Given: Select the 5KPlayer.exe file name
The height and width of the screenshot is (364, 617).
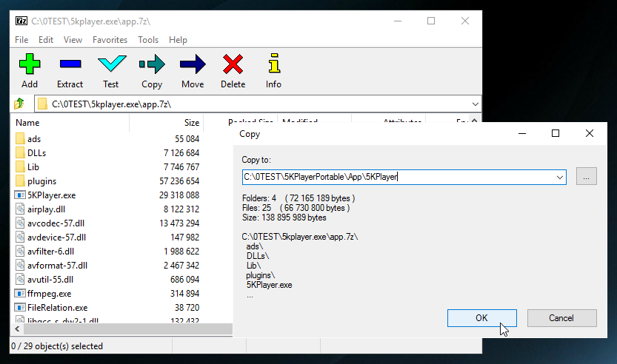Looking at the screenshot, I should click(x=52, y=195).
